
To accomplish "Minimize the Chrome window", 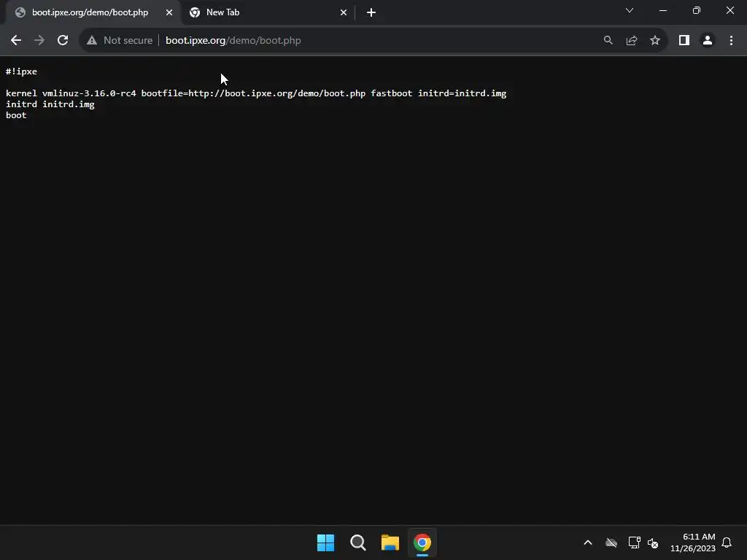I will tap(662, 10).
